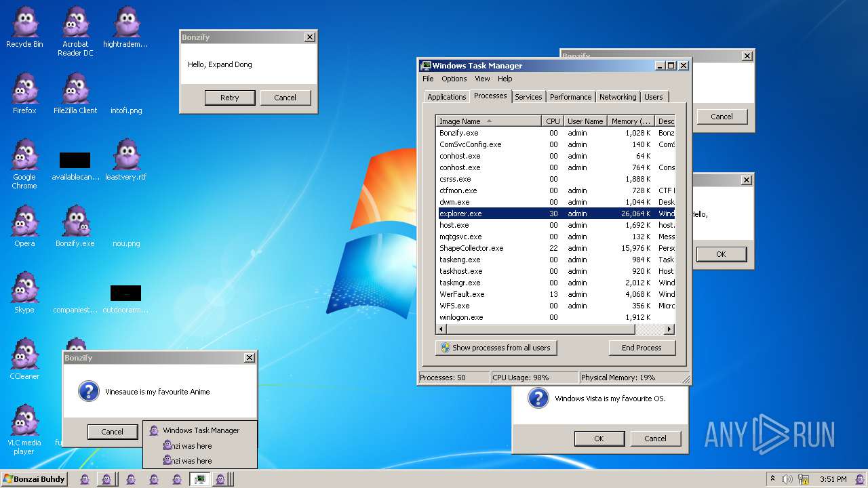The height and width of the screenshot is (488, 868).
Task: Select nou.png desktop icon
Action: 126,243
